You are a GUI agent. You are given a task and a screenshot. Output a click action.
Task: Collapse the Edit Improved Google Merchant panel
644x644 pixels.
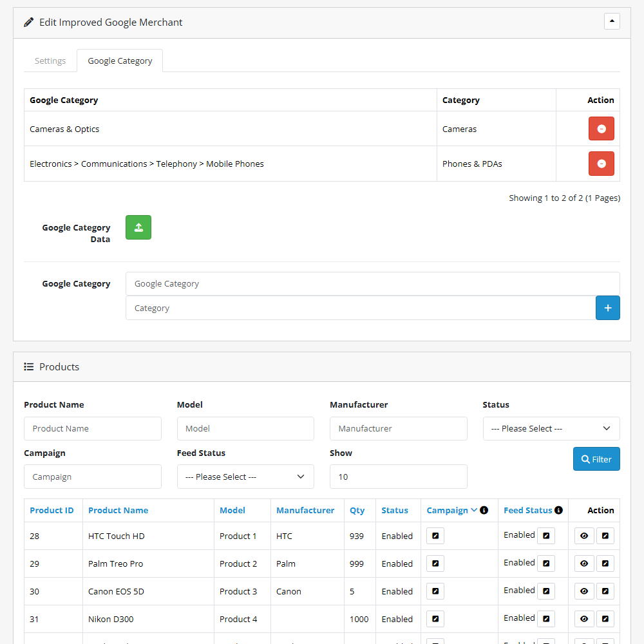tap(611, 21)
